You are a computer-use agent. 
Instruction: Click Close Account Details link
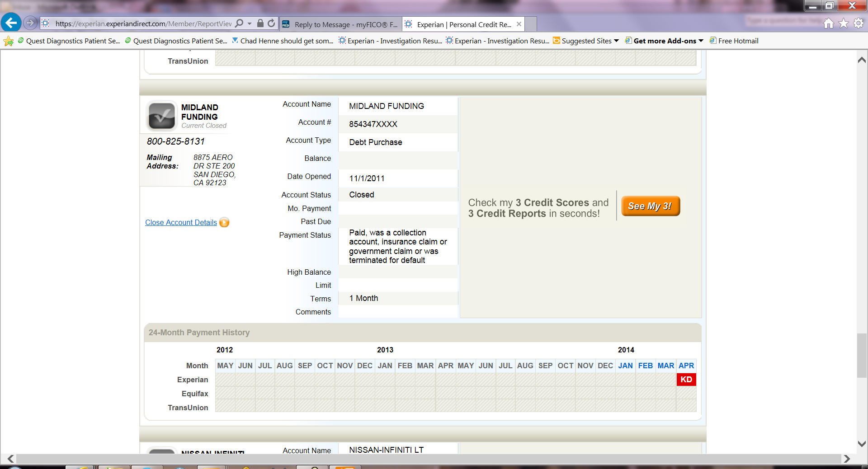click(x=181, y=222)
